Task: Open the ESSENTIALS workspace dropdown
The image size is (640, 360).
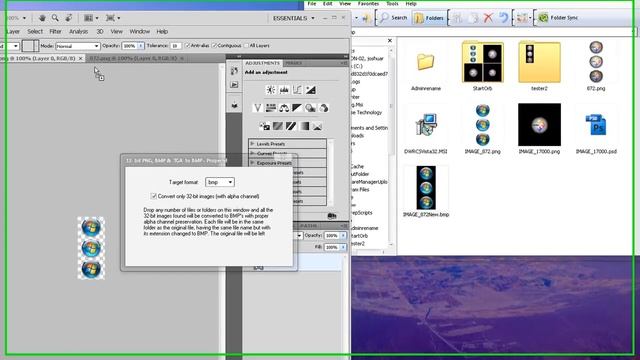Action: (293, 18)
